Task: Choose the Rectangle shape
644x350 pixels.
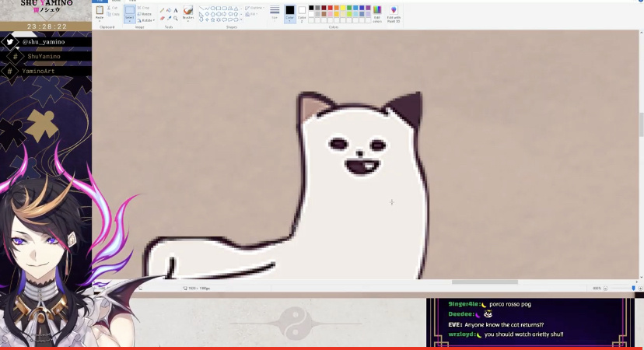Action: pos(219,9)
